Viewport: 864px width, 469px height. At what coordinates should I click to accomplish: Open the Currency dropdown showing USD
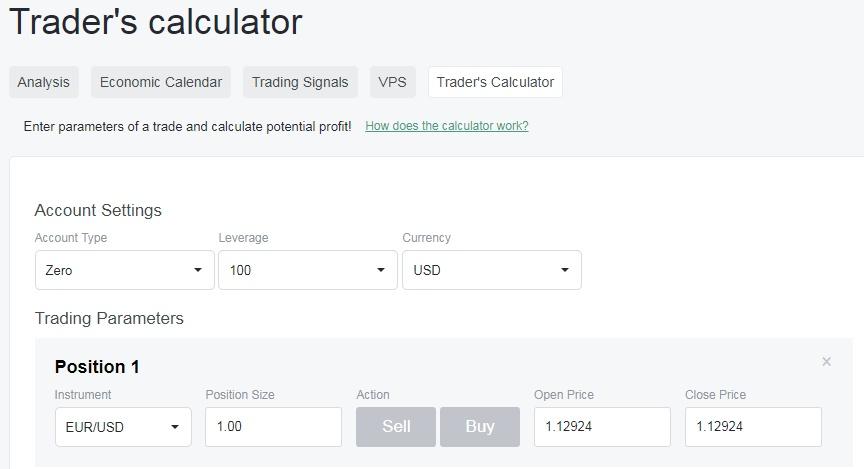point(491,270)
